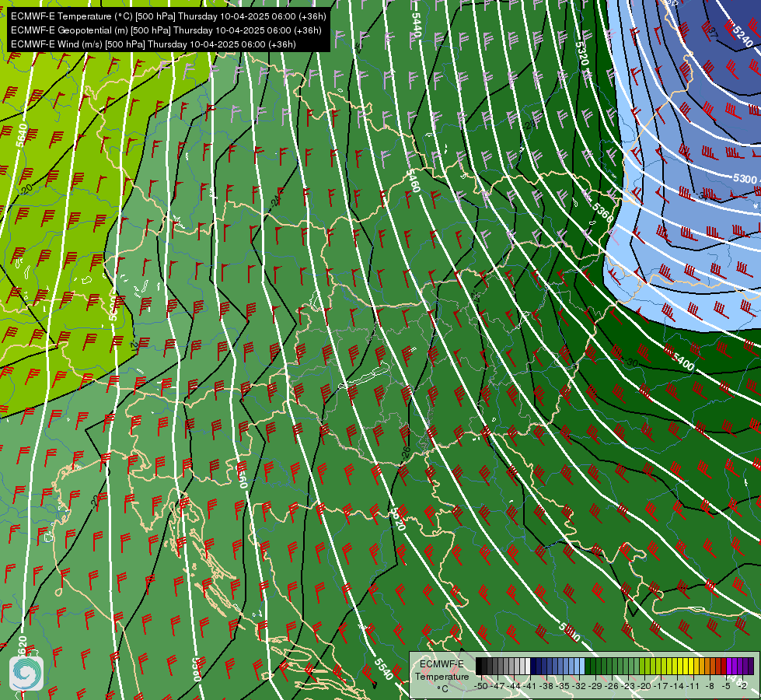The image size is (761, 700).
Task: Click the 5620 geopotential contour label
Action: [x=23, y=647]
